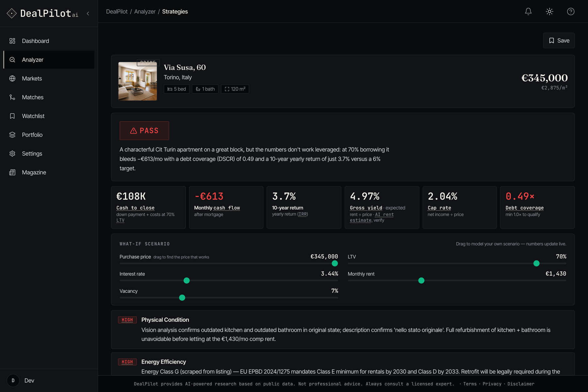The width and height of the screenshot is (588, 392).
Task: Open help question mark icon
Action: pyautogui.click(x=571, y=11)
